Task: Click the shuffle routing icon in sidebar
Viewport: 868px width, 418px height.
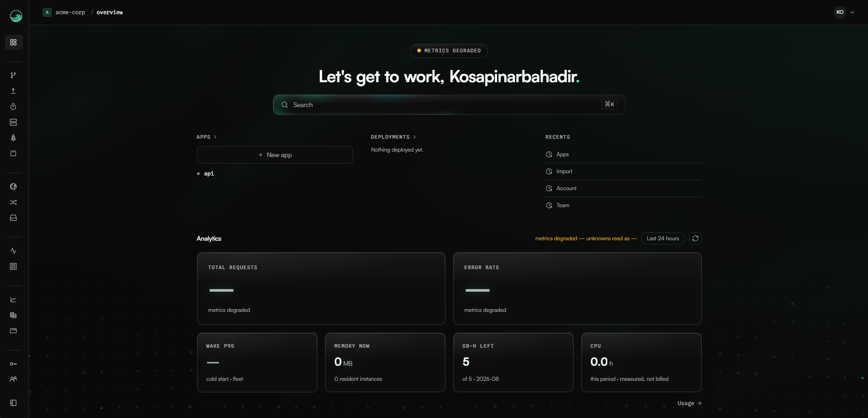Action: 13,202
